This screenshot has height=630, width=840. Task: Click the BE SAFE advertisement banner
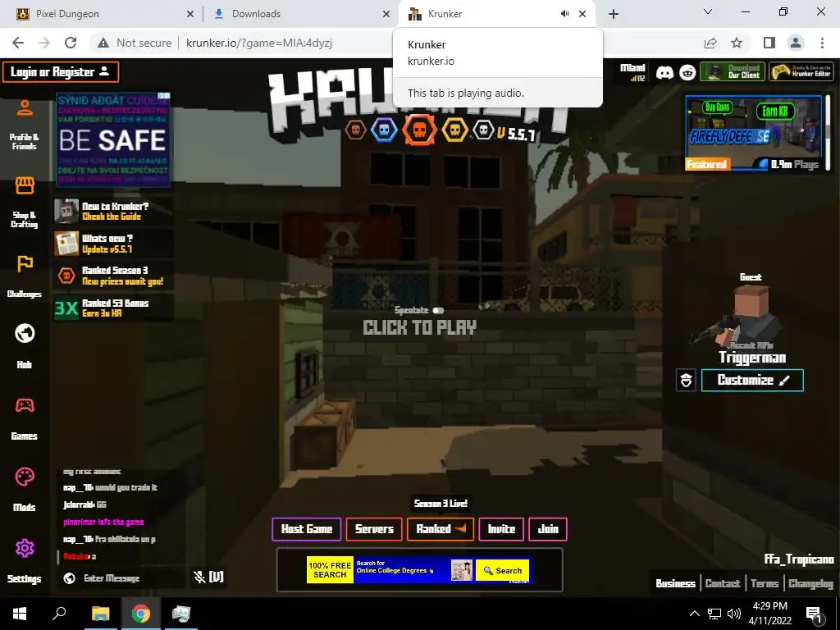pyautogui.click(x=113, y=139)
